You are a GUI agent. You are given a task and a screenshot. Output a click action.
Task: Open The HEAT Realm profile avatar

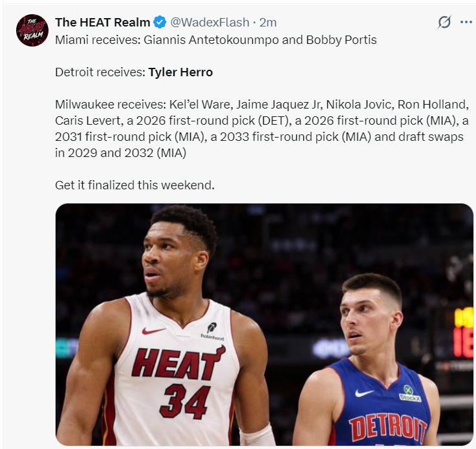[x=32, y=30]
